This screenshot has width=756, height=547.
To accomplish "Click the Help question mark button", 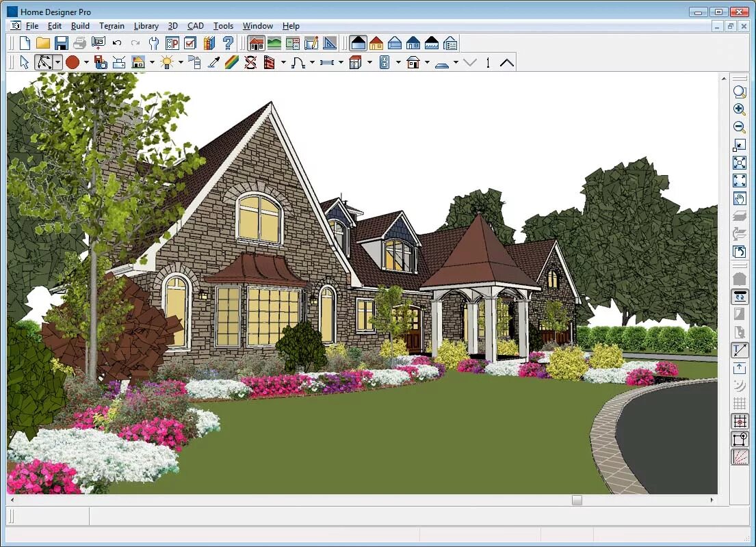I will [229, 42].
